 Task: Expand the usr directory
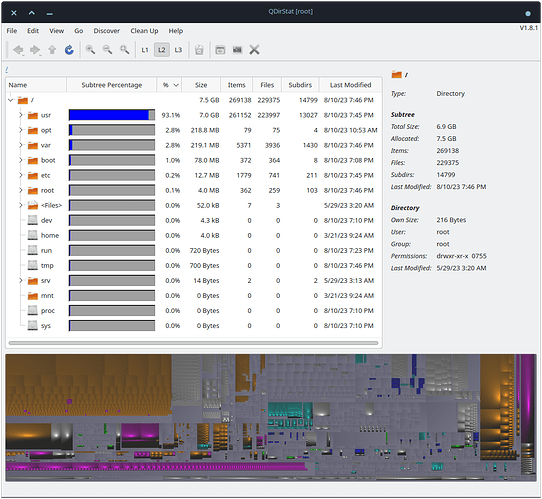[21, 115]
